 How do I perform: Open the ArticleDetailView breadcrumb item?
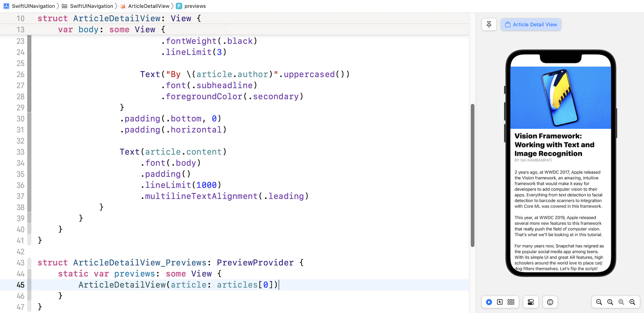coord(149,6)
